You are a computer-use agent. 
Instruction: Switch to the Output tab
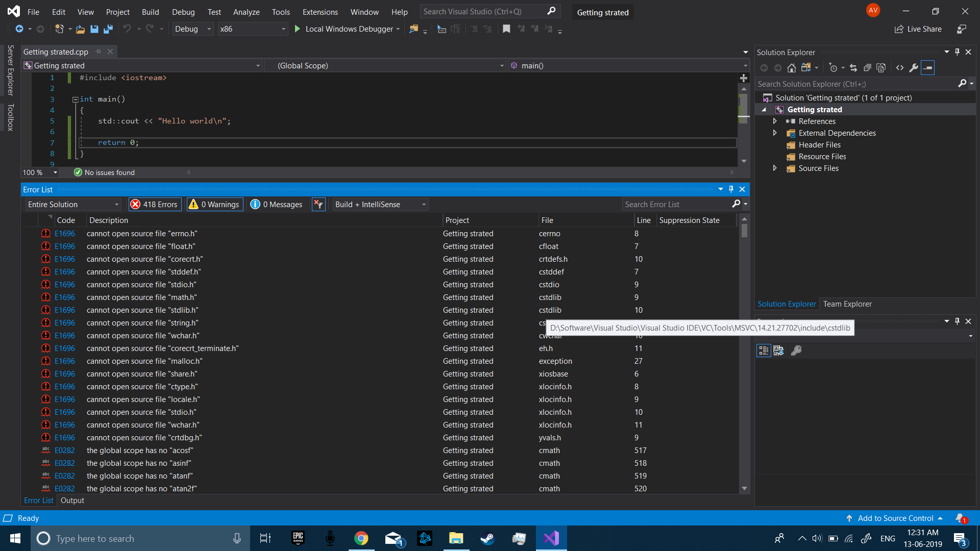pos(72,500)
